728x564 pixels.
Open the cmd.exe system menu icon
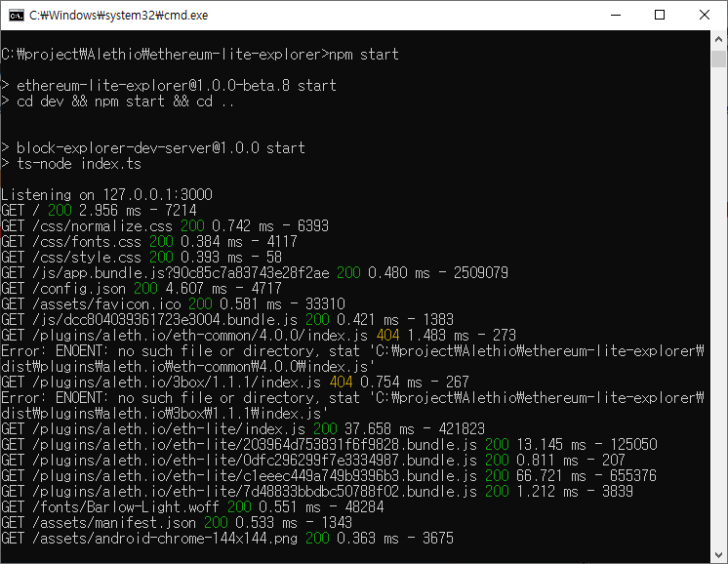(17, 16)
